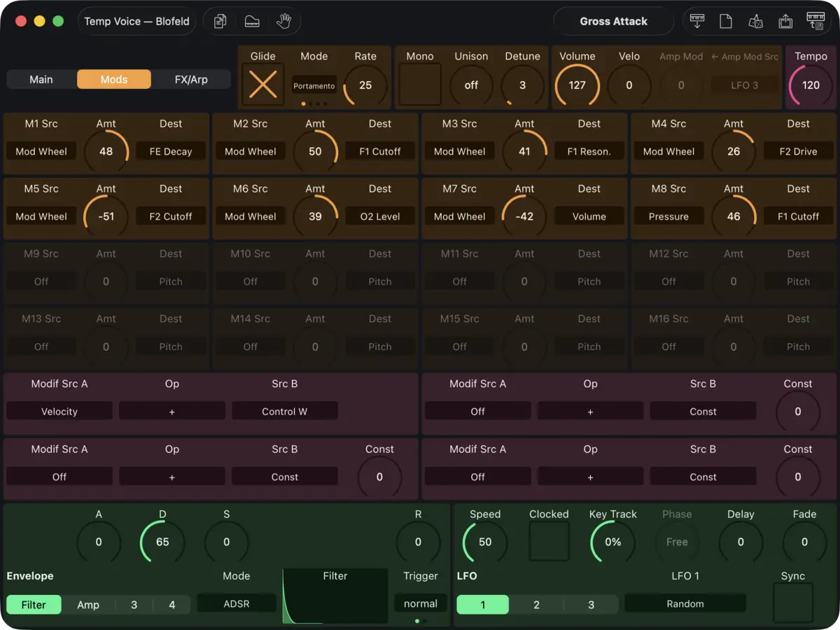This screenshot has height=630, width=840.
Task: Select LFO 3 segment
Action: click(x=591, y=605)
